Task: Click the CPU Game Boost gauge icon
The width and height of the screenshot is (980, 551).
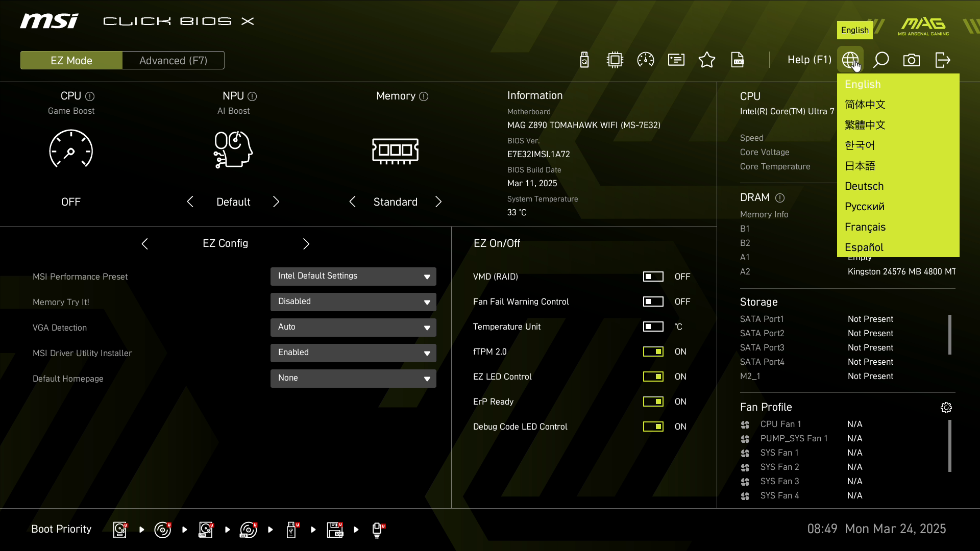Action: tap(71, 149)
